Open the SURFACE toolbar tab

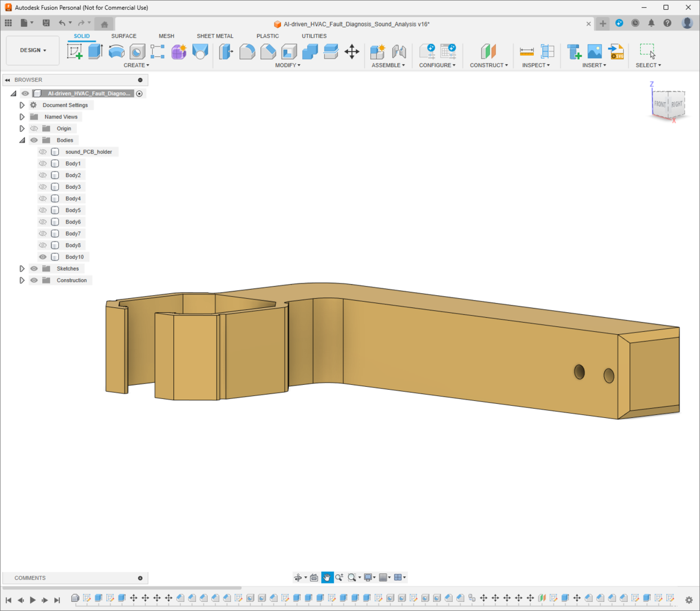click(123, 36)
